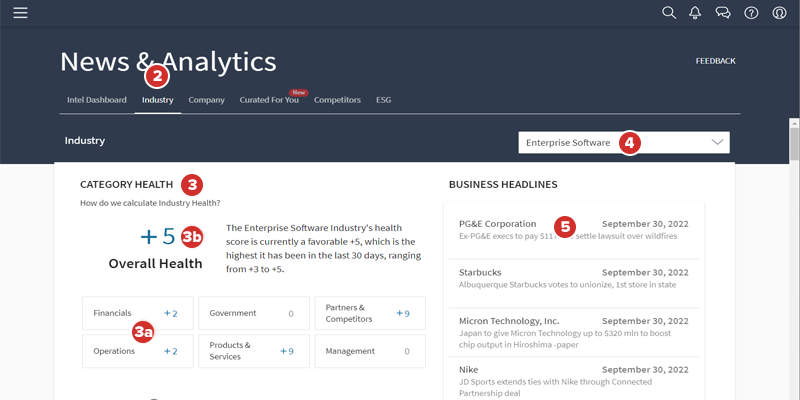
Task: Expand the Enterprise Software dropdown
Action: [x=624, y=142]
